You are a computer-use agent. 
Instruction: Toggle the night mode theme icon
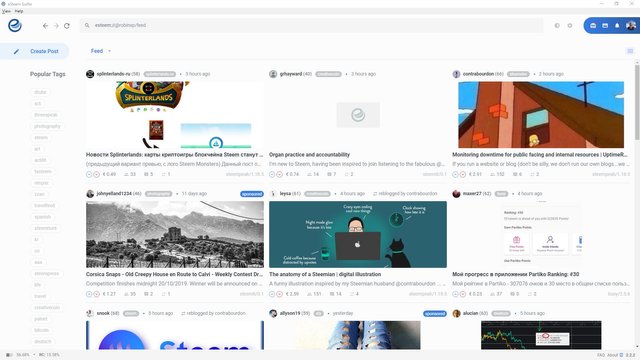tap(557, 25)
